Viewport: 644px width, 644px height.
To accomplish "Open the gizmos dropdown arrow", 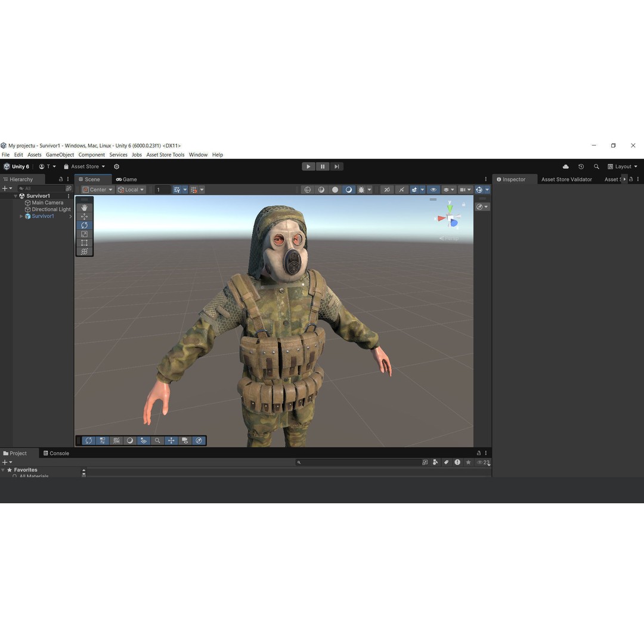I will click(487, 190).
